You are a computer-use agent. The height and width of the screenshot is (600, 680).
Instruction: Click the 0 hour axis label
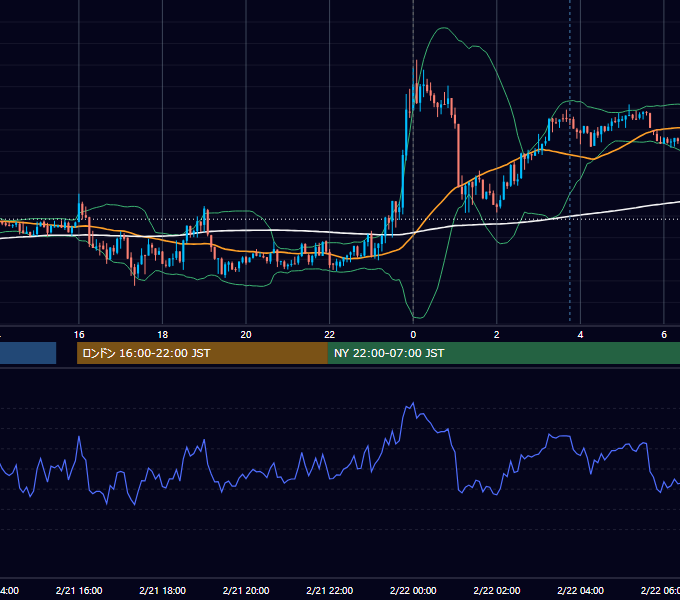coord(413,335)
